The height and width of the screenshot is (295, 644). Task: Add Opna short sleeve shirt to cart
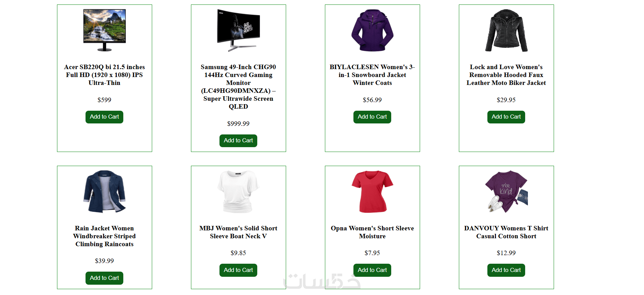(x=372, y=270)
